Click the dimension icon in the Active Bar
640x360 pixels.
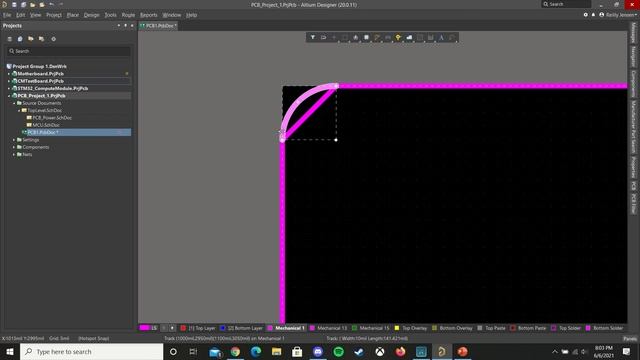tap(430, 38)
